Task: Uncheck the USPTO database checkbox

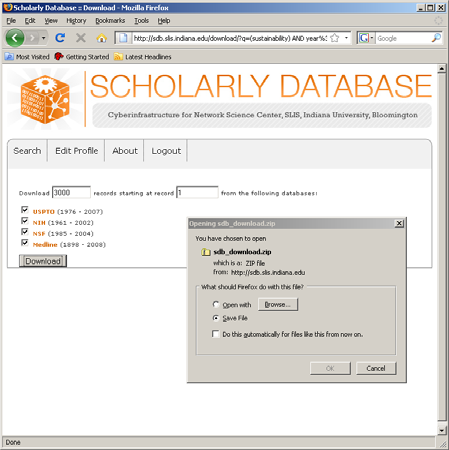Action: tap(25, 210)
